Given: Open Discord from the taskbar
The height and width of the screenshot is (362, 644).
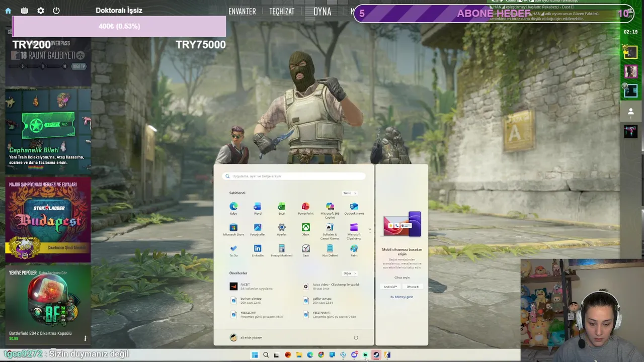Looking at the screenshot, I should 354,355.
